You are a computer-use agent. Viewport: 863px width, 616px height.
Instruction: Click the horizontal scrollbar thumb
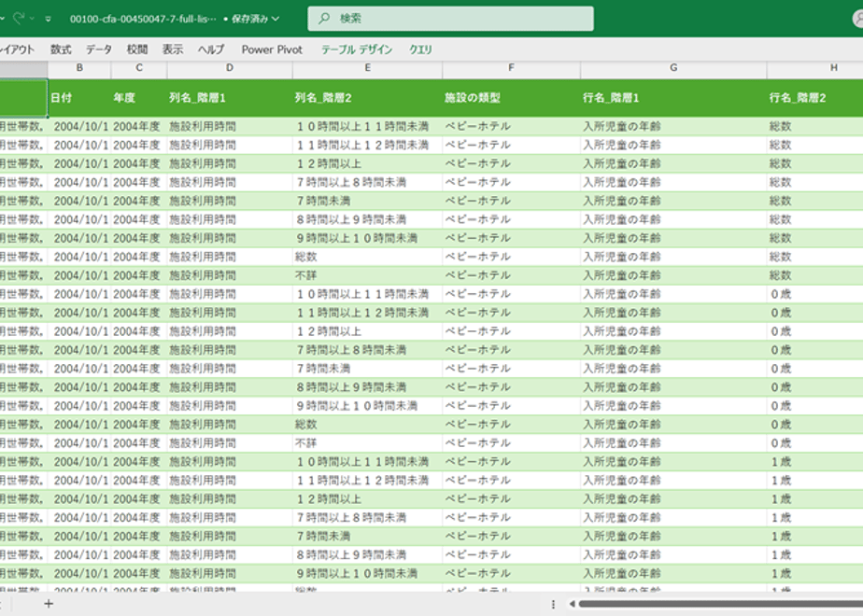[x=721, y=605]
